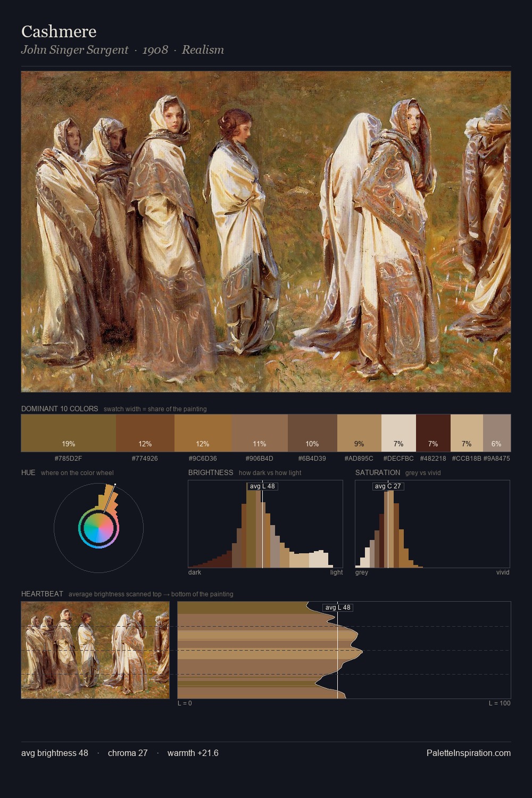Viewport: 532px width, 798px height.
Task: Click the heartbeat scan direction caption
Action: [151, 594]
